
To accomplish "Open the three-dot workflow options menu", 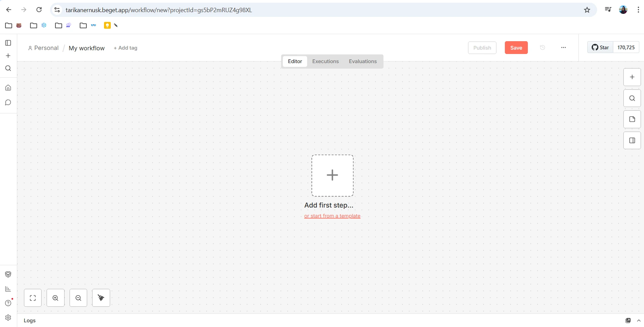I will [x=563, y=48].
